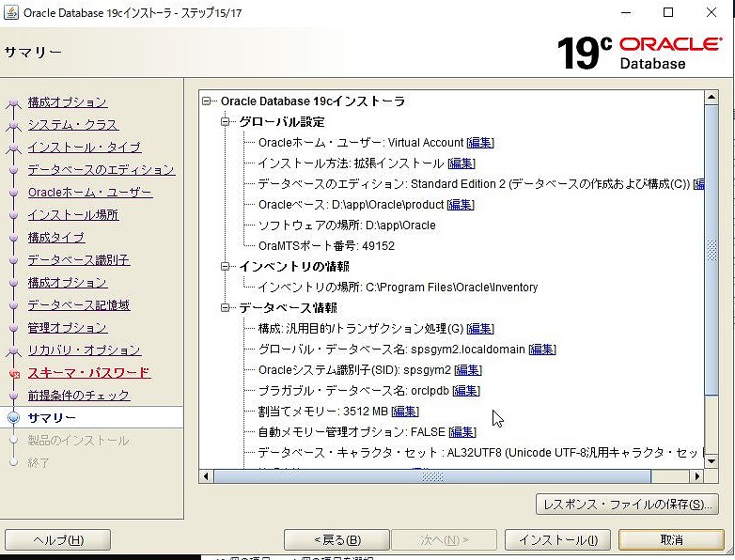Select the current サマリー step
This screenshot has width=735, height=560.
coord(52,417)
